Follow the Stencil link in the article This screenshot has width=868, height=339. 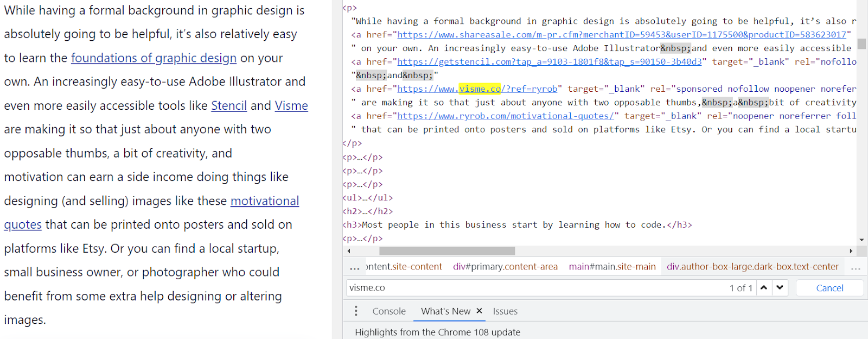[x=229, y=105]
